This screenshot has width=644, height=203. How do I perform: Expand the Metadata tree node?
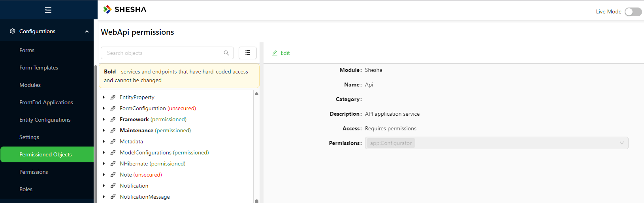click(104, 141)
